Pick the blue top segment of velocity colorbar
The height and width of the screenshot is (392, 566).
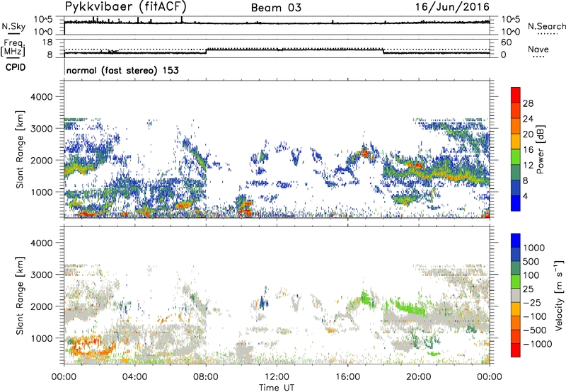516,241
